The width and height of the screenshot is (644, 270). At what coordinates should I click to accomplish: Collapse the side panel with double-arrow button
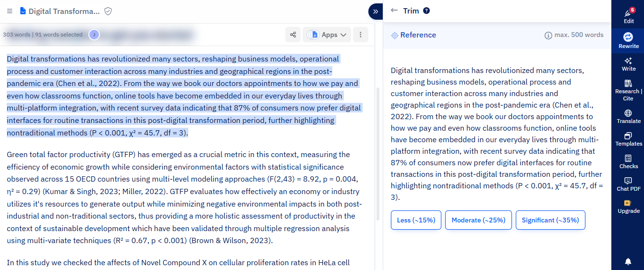coord(376,11)
